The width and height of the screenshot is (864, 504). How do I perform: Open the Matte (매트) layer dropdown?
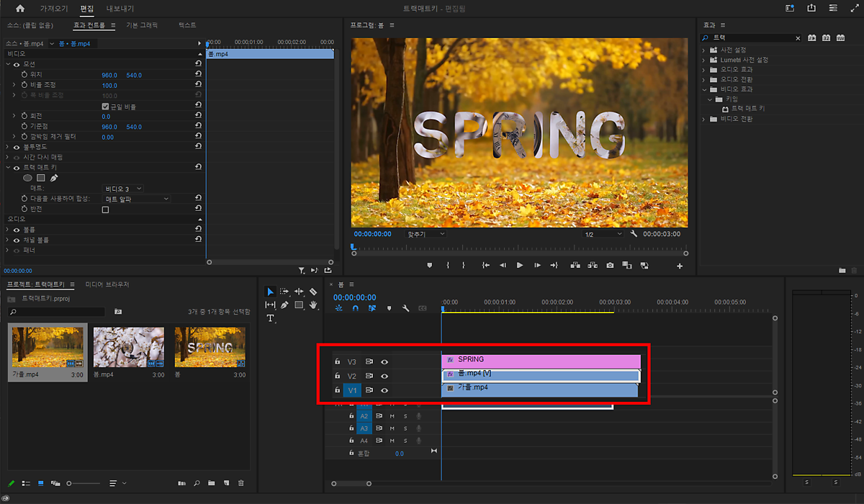pyautogui.click(x=123, y=189)
